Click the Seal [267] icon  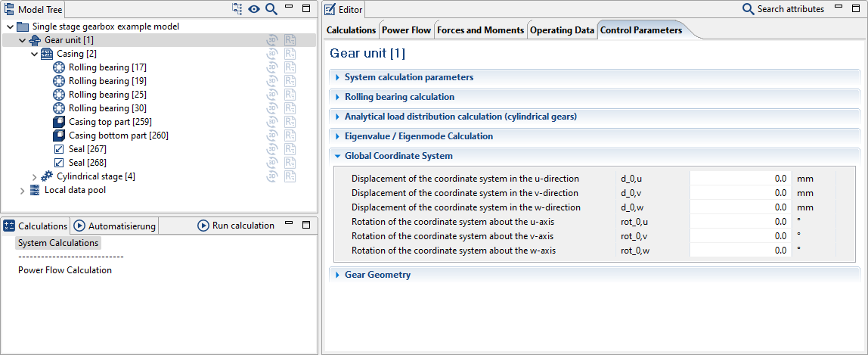59,149
